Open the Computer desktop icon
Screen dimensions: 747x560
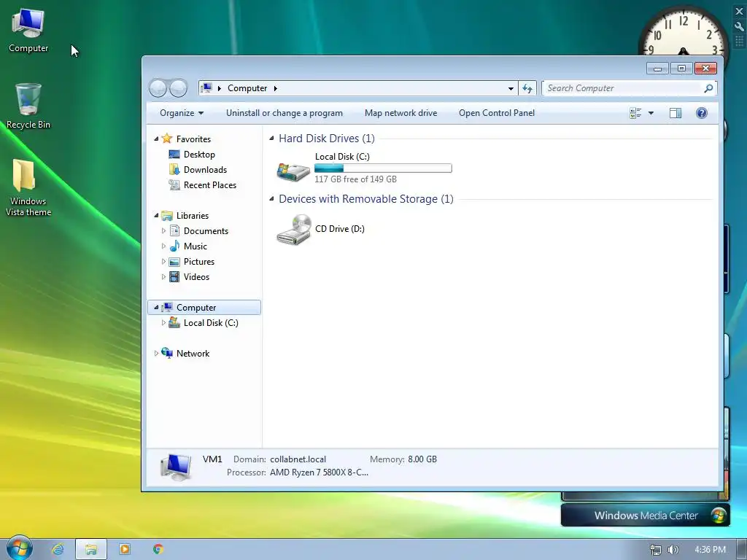click(x=28, y=30)
